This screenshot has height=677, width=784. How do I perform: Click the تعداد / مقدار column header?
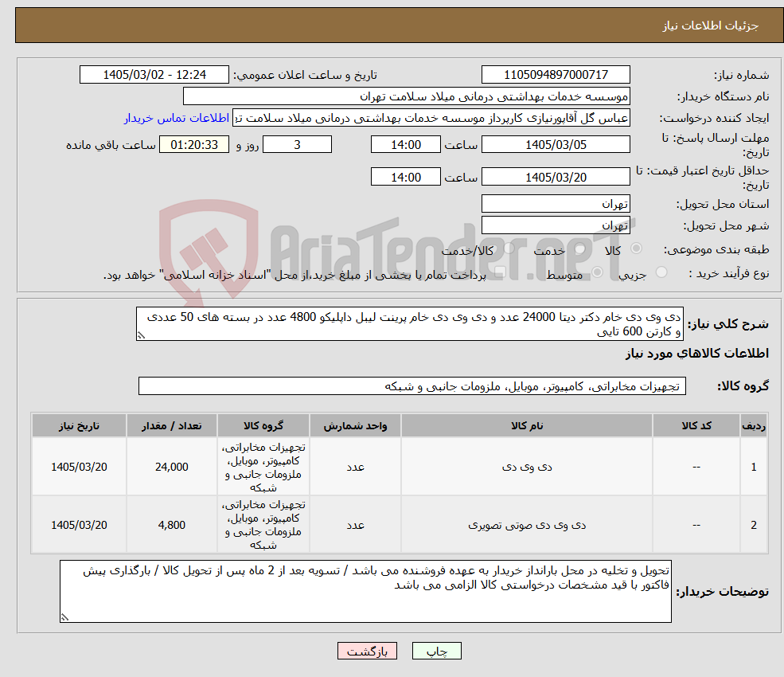(x=171, y=425)
